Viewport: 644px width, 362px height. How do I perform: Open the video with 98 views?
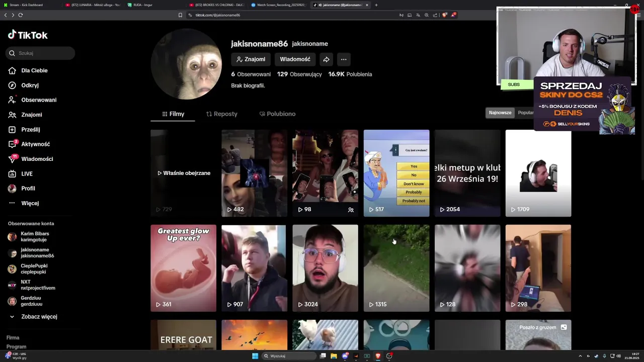325,173
